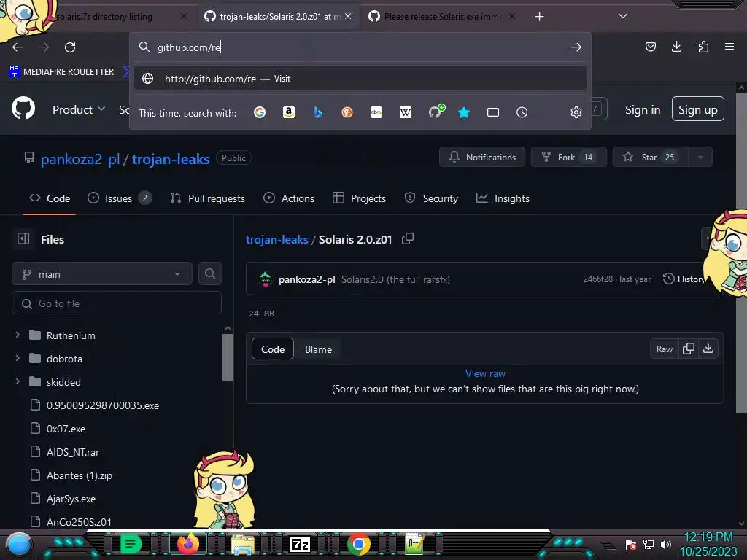Screen dimensions: 747x560
Task: Open the pankoza2-pl owner link
Action: click(80, 159)
